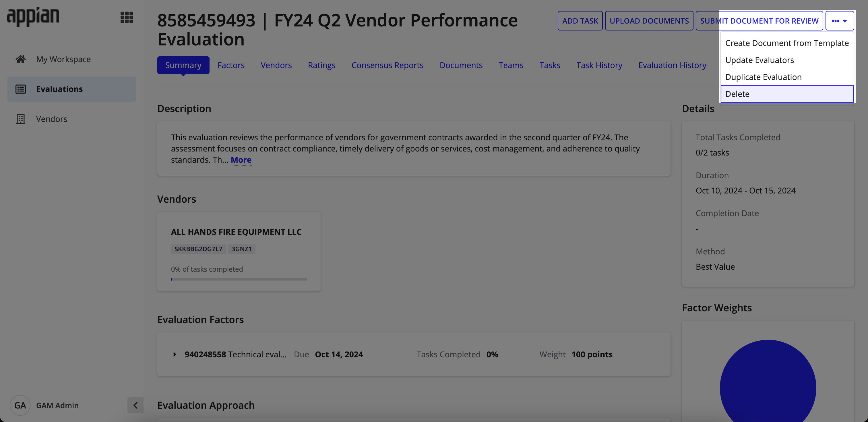868x422 pixels.
Task: Expand the evaluation description More link
Action: pos(241,159)
